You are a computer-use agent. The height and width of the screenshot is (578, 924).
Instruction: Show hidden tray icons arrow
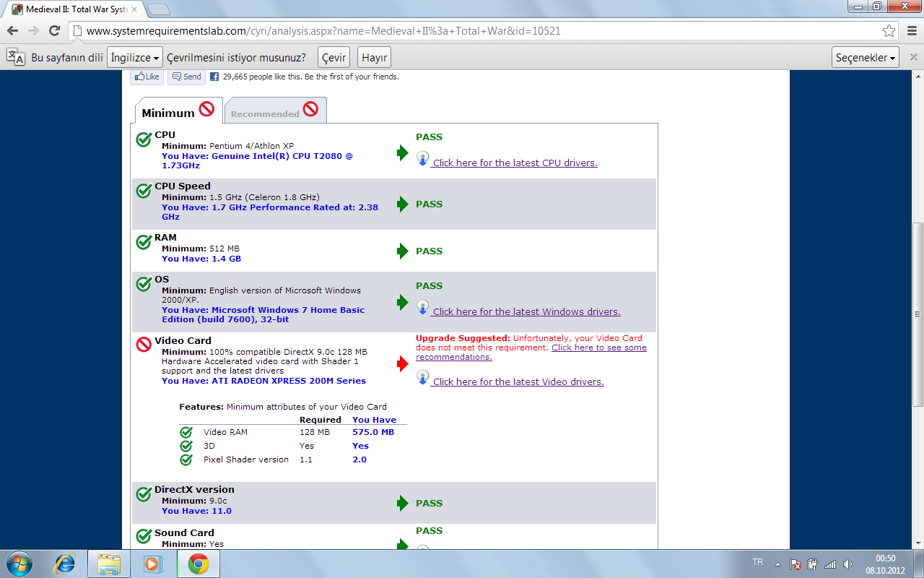777,564
